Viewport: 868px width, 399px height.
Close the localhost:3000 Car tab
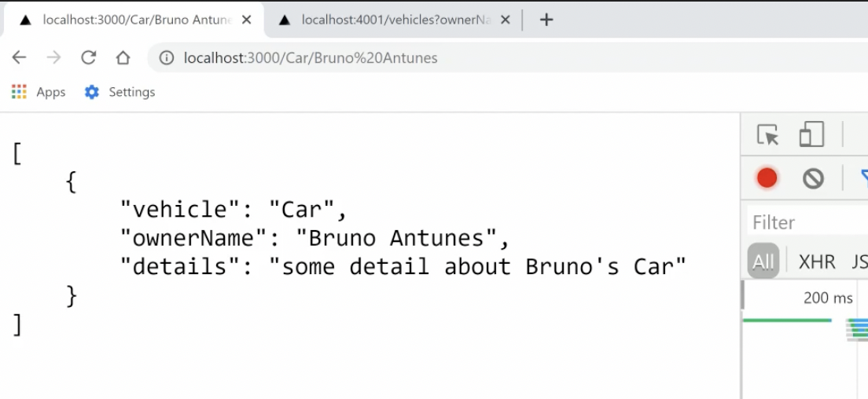247,20
